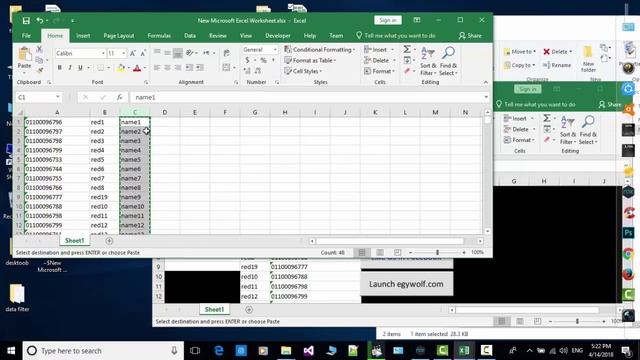The image size is (640, 360).
Task: Click column D header
Action: pos(164,112)
